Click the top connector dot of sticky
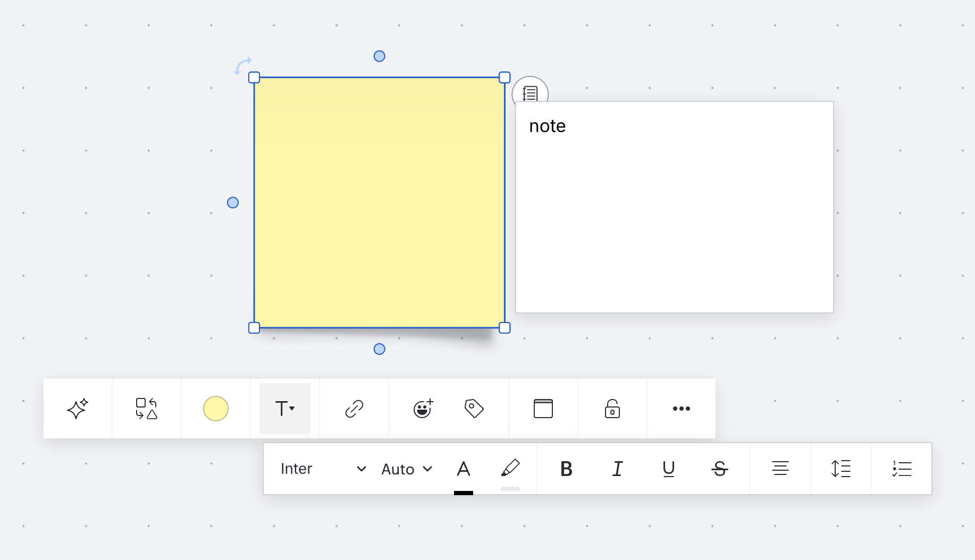975x560 pixels. tap(380, 56)
